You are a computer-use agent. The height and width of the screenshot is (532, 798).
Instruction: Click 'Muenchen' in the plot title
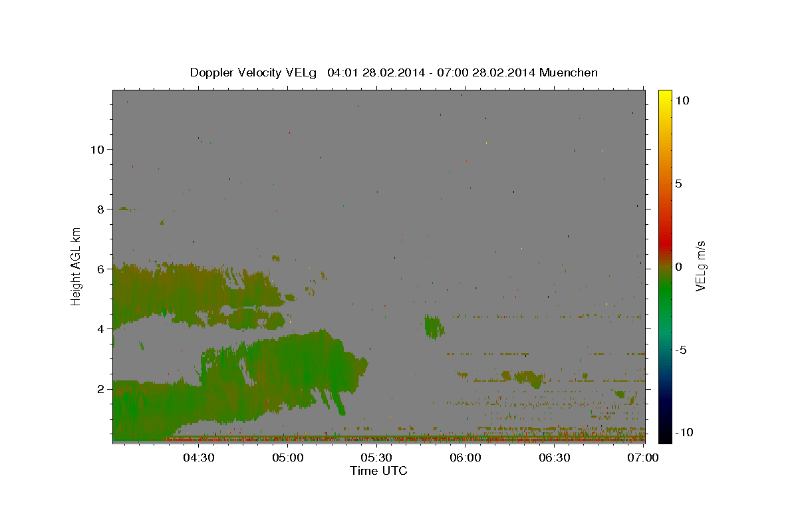(569, 72)
